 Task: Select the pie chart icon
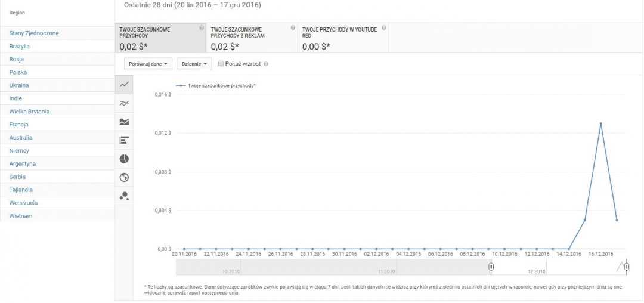click(x=124, y=159)
